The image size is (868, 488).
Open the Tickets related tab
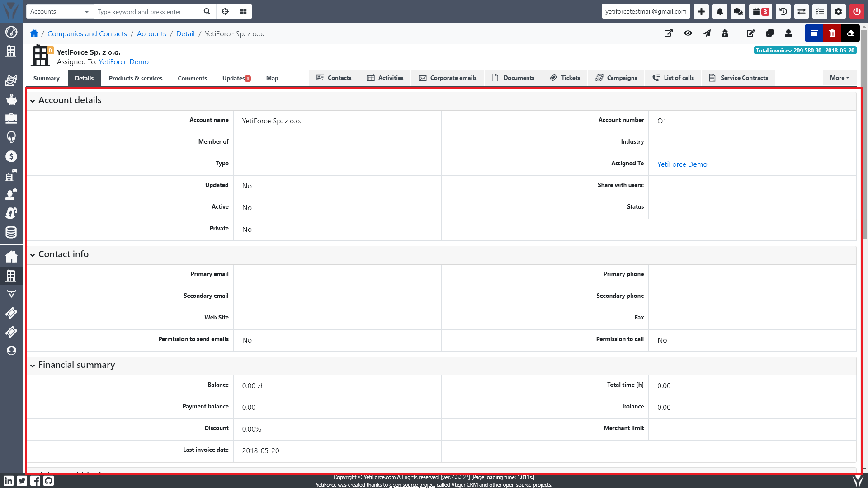(565, 78)
